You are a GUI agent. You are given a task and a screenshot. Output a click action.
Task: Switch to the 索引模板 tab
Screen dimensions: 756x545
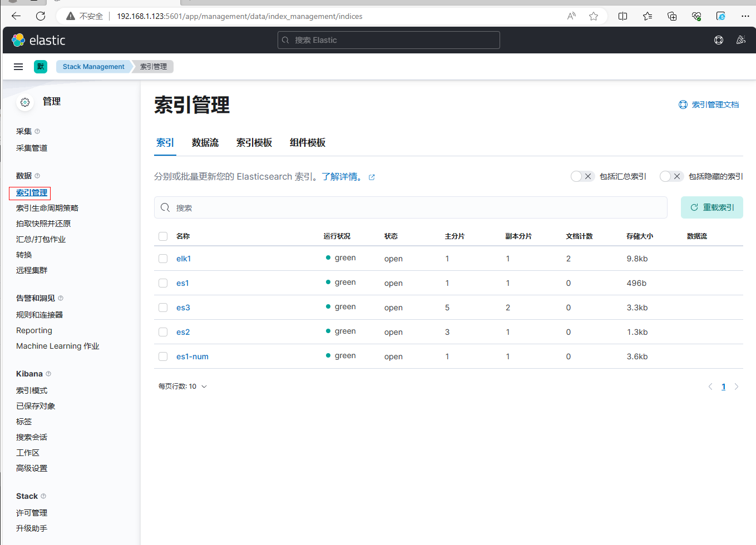click(x=254, y=143)
